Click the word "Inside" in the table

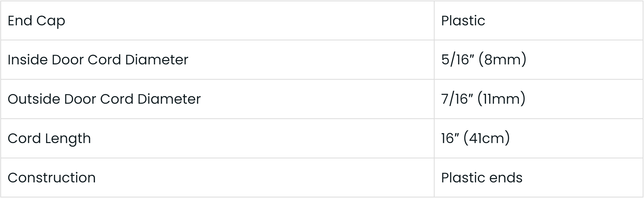point(27,60)
